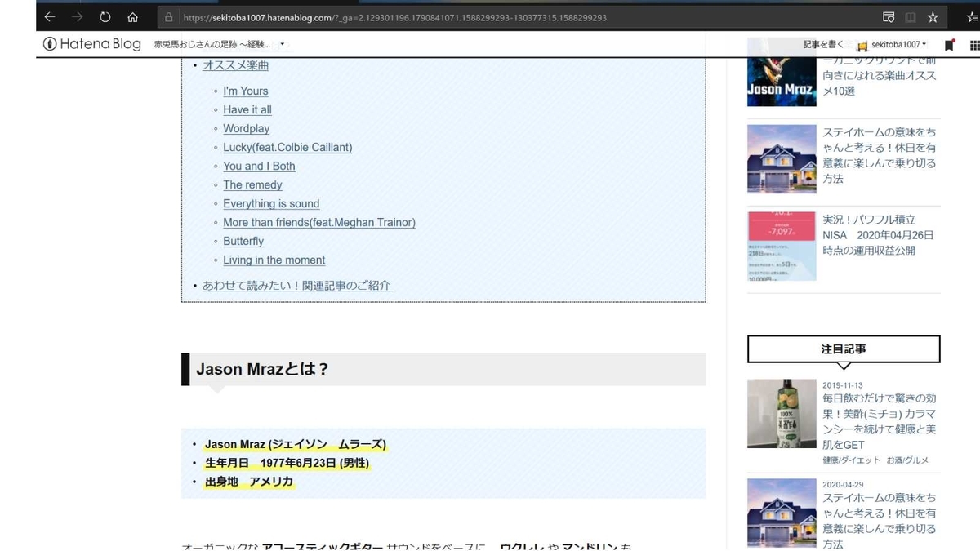
Task: Click the 生年月日 1977年6月23日 line
Action: pos(287,463)
